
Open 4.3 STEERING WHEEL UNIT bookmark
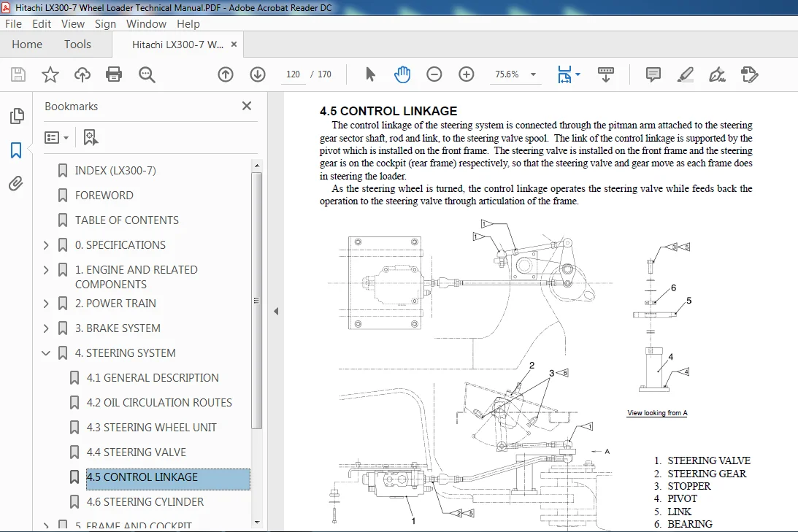pyautogui.click(x=152, y=428)
